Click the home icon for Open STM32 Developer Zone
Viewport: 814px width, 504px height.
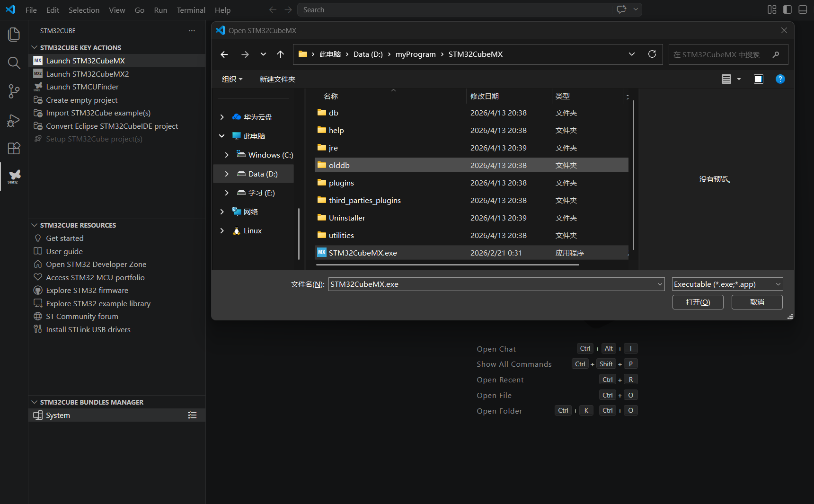pos(38,264)
